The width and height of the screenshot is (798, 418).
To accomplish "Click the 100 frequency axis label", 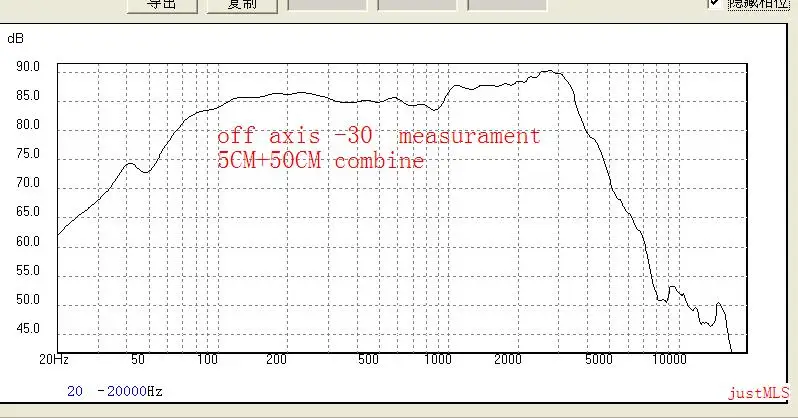I will pos(208,359).
